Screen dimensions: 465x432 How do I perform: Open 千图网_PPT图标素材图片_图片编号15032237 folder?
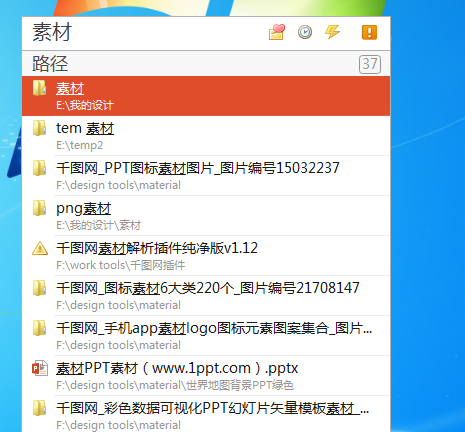(206, 176)
